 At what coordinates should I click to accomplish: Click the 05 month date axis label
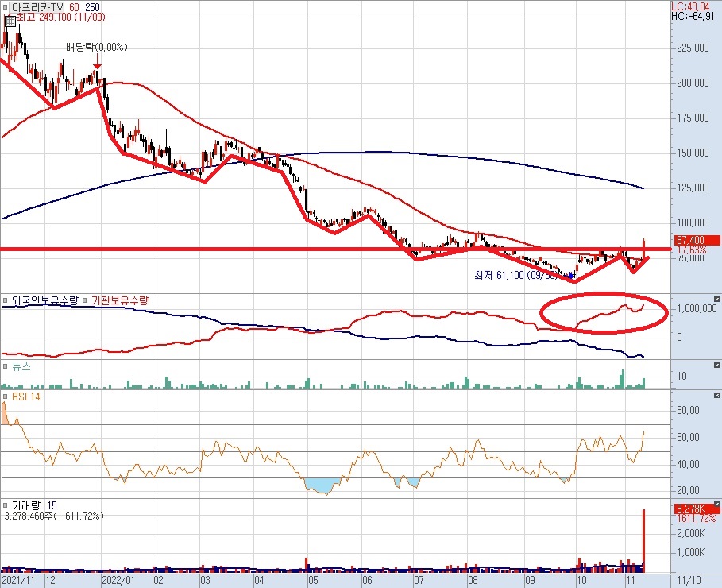click(313, 580)
